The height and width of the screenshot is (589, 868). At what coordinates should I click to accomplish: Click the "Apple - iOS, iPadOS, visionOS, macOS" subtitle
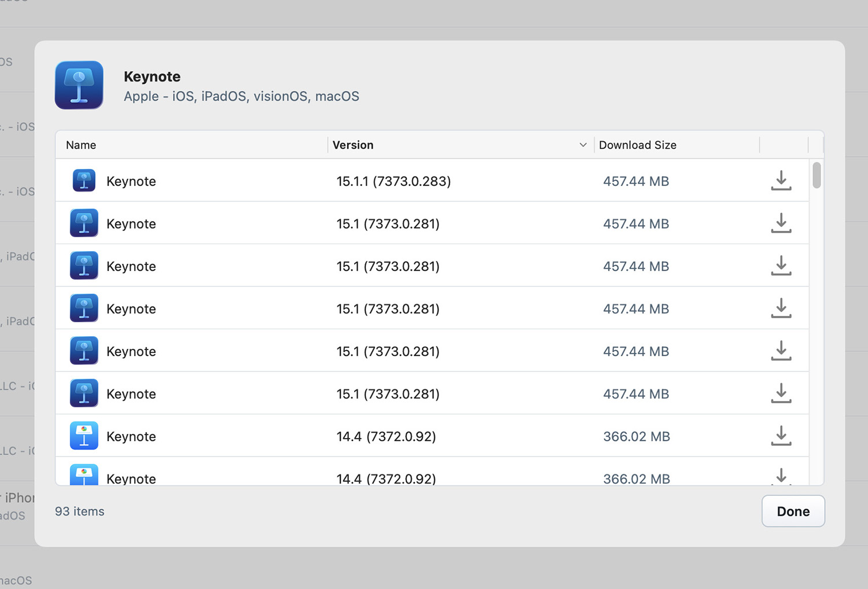[x=241, y=96]
